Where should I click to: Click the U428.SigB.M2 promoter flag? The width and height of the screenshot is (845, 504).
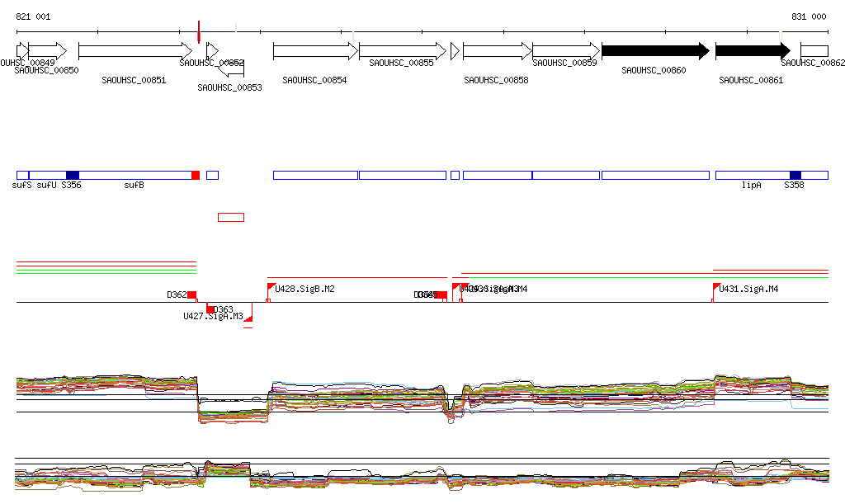271,286
